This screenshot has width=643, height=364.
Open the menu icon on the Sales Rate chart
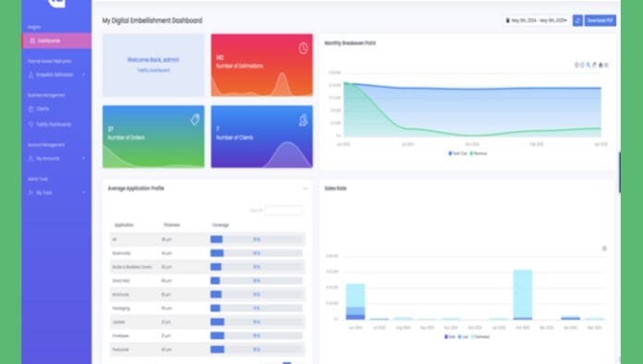coord(604,249)
